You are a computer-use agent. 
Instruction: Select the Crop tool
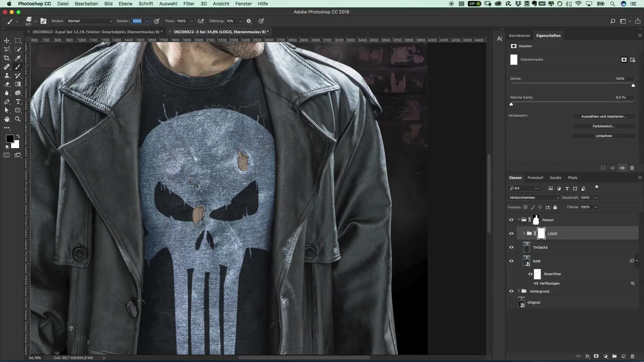coord(7,58)
